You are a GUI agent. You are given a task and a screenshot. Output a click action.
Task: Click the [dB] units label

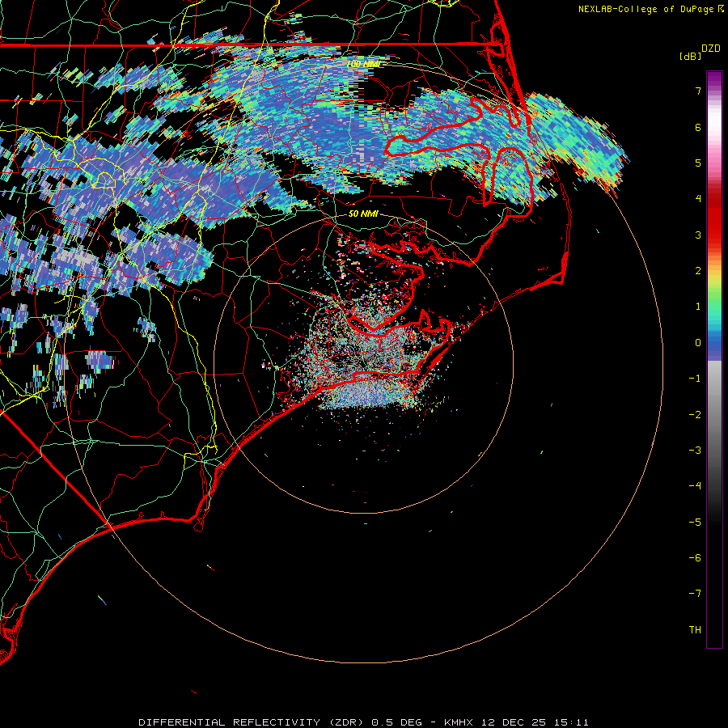coord(690,56)
